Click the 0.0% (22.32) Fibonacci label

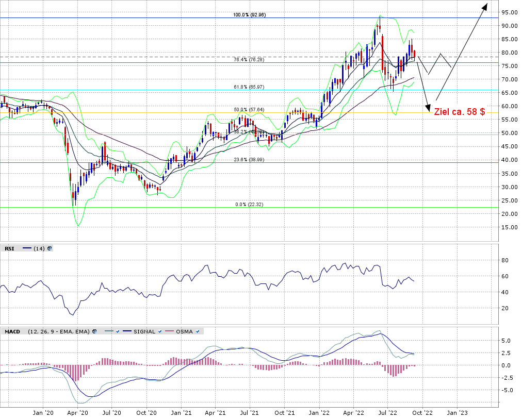249,205
